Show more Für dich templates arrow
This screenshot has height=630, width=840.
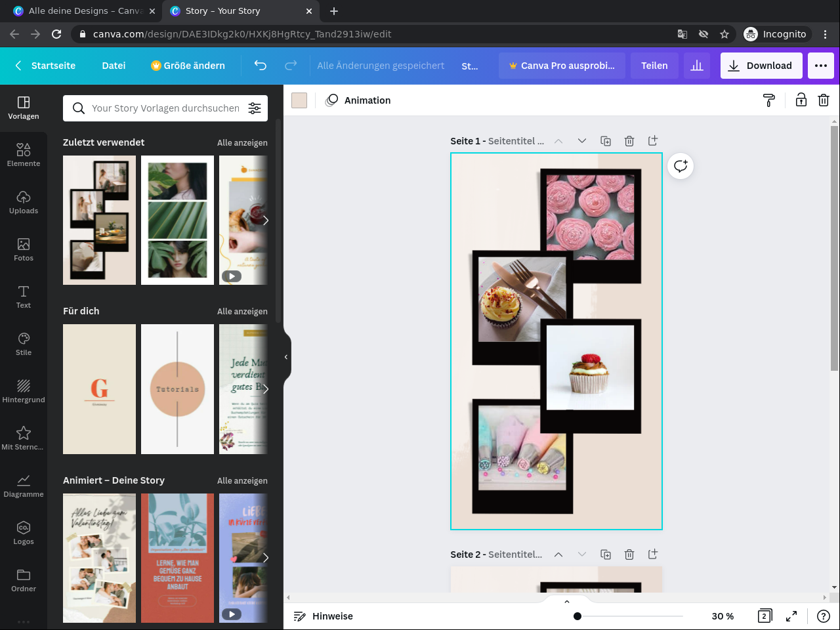pyautogui.click(x=265, y=389)
